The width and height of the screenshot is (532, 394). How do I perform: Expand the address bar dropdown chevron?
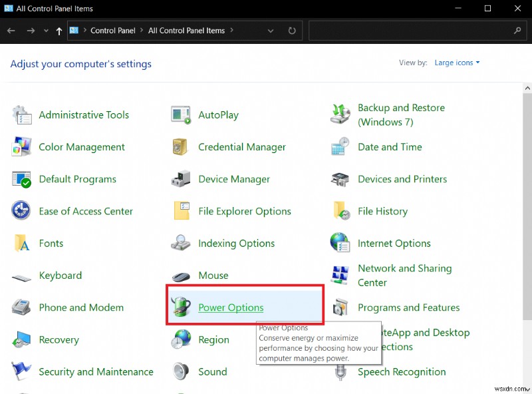[271, 30]
